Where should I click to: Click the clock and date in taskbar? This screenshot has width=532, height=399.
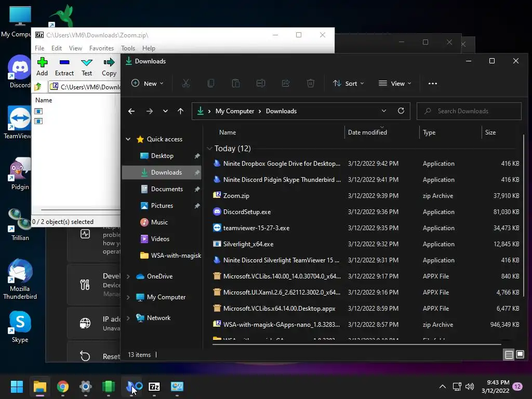[495, 387]
